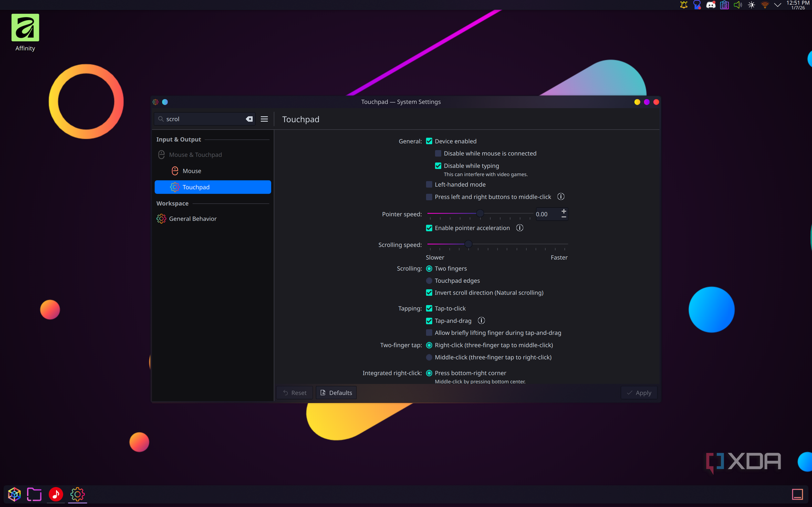Screen dimensions: 812x507
Task: Select Middle-click two-finger tap option
Action: [429, 358]
